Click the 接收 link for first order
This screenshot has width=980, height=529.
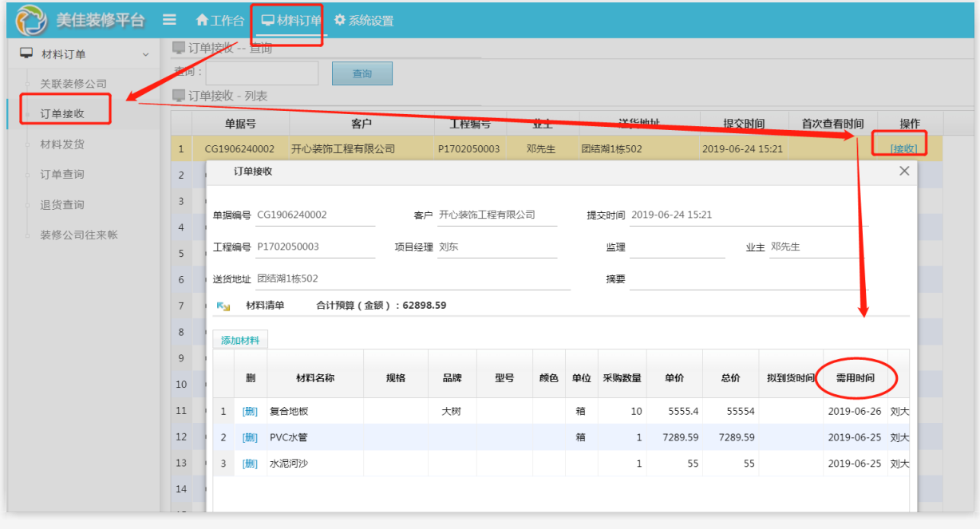pyautogui.click(x=903, y=148)
